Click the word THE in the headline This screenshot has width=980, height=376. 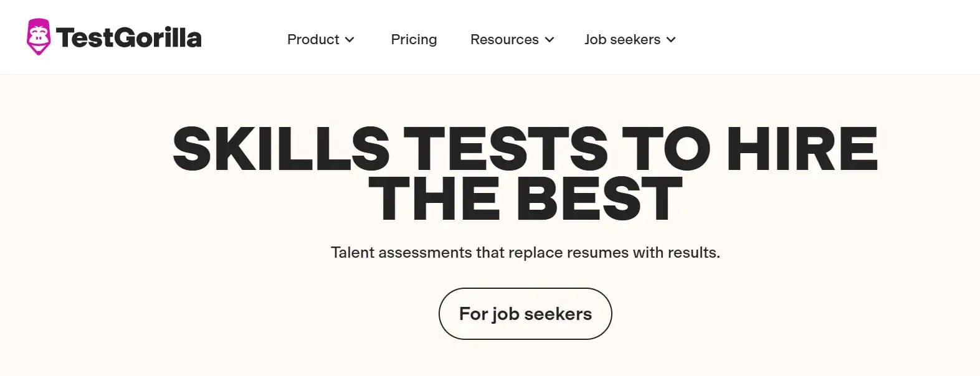click(434, 199)
